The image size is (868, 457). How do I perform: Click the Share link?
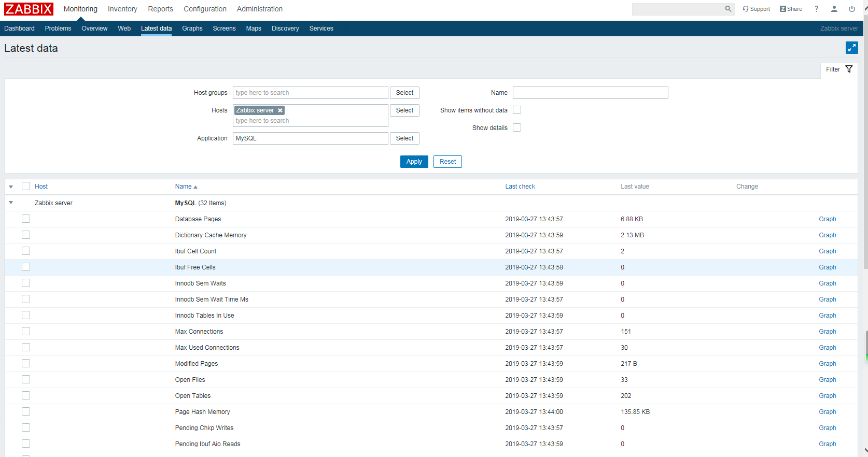(x=791, y=9)
